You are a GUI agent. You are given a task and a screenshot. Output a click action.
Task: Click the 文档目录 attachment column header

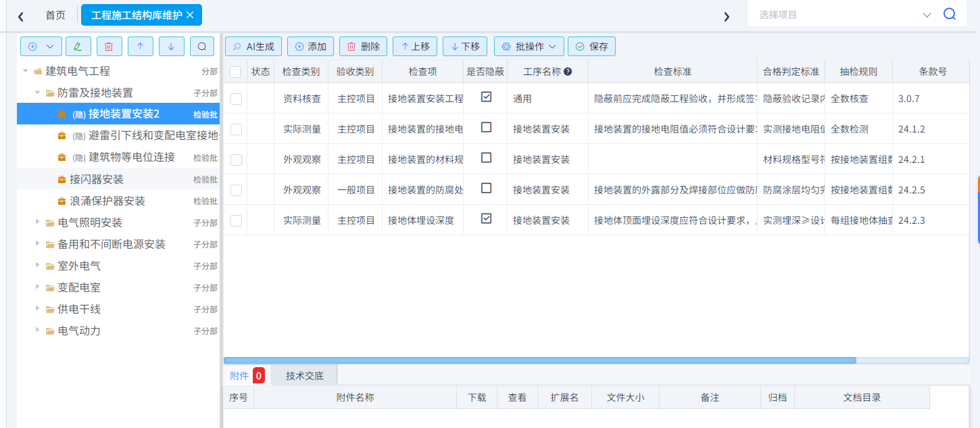862,398
